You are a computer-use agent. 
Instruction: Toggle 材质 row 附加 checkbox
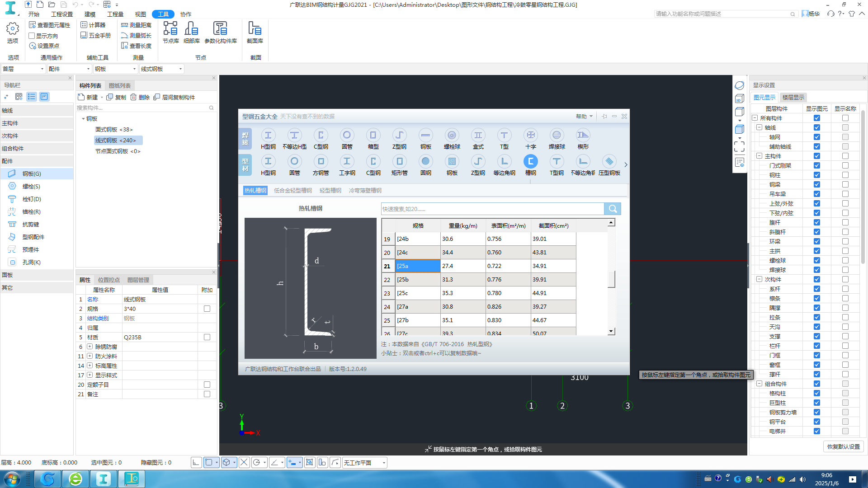click(x=207, y=337)
